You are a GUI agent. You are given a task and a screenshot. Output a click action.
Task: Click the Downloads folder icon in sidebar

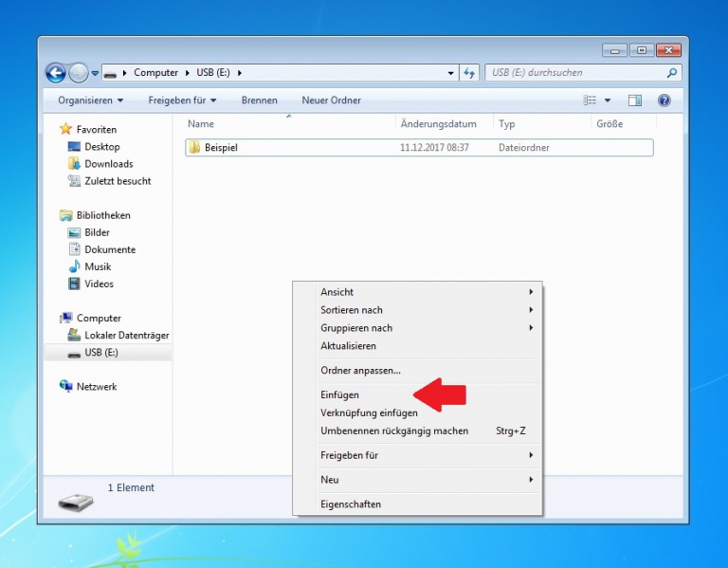tap(74, 163)
